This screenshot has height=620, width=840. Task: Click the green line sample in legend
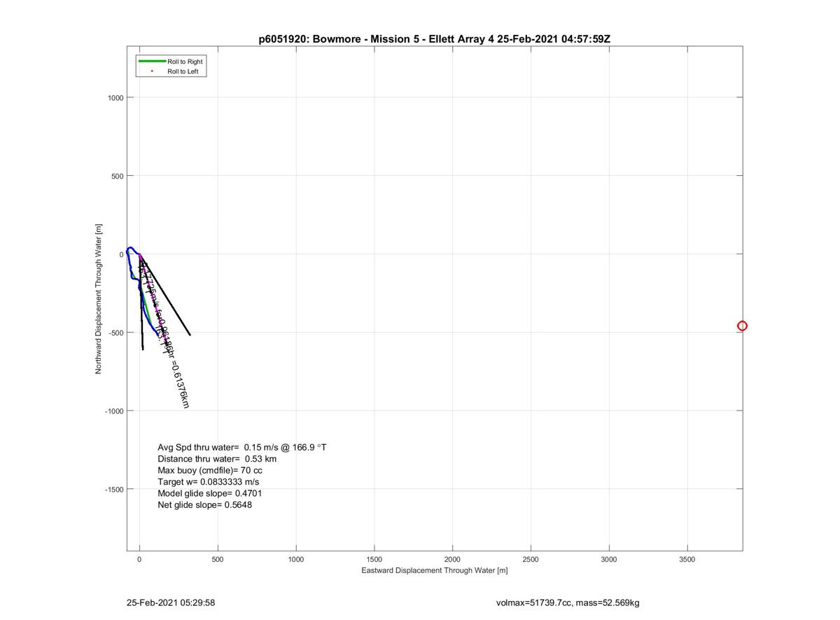click(x=152, y=62)
